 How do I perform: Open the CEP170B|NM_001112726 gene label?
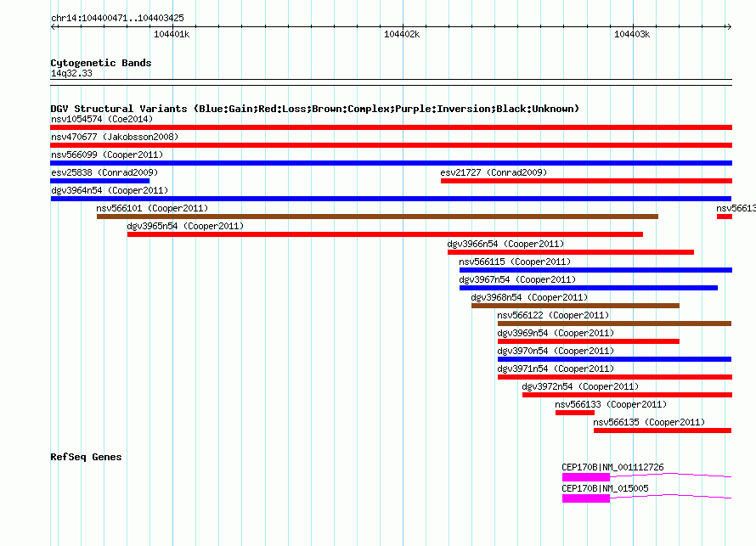point(612,467)
